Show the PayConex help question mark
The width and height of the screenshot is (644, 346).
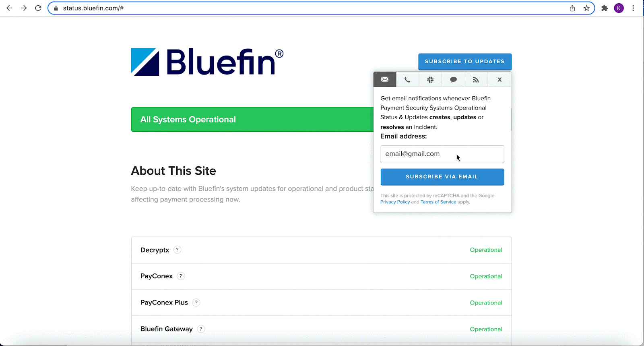click(x=181, y=276)
